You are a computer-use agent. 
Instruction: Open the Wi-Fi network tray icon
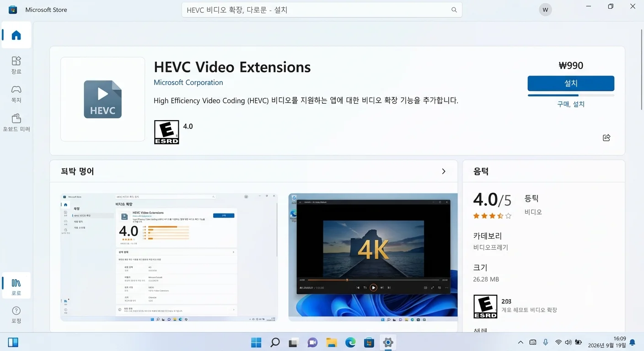point(558,342)
